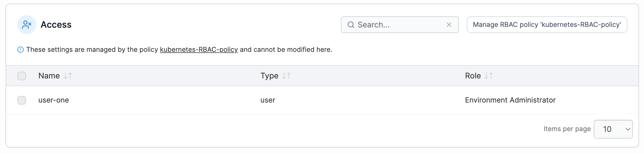
Task: Check the user-one row checkbox
Action: coord(22,100)
